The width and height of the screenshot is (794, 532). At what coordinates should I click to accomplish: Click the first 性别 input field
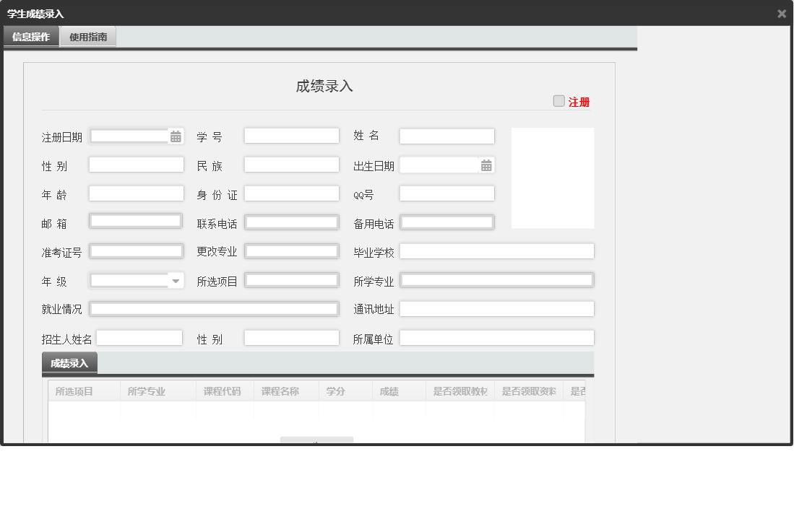click(137, 165)
